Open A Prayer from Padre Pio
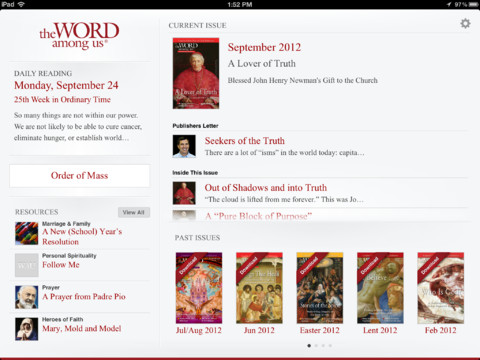Viewport: 480px width, 360px height. tap(84, 296)
